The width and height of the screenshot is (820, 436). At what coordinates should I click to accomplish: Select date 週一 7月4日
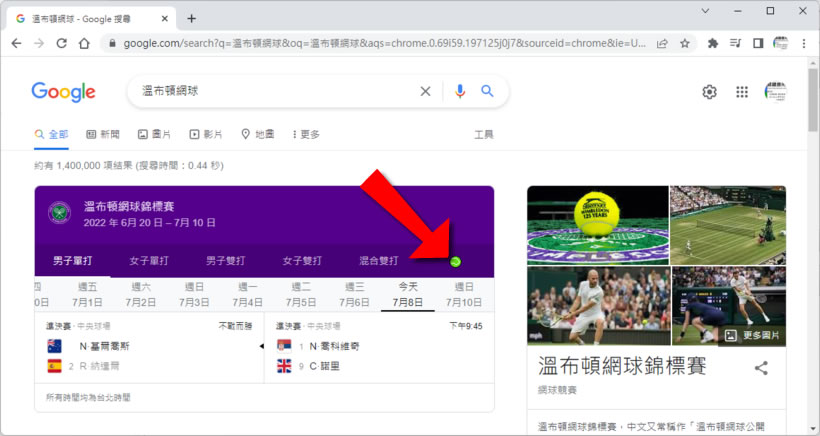(x=247, y=294)
